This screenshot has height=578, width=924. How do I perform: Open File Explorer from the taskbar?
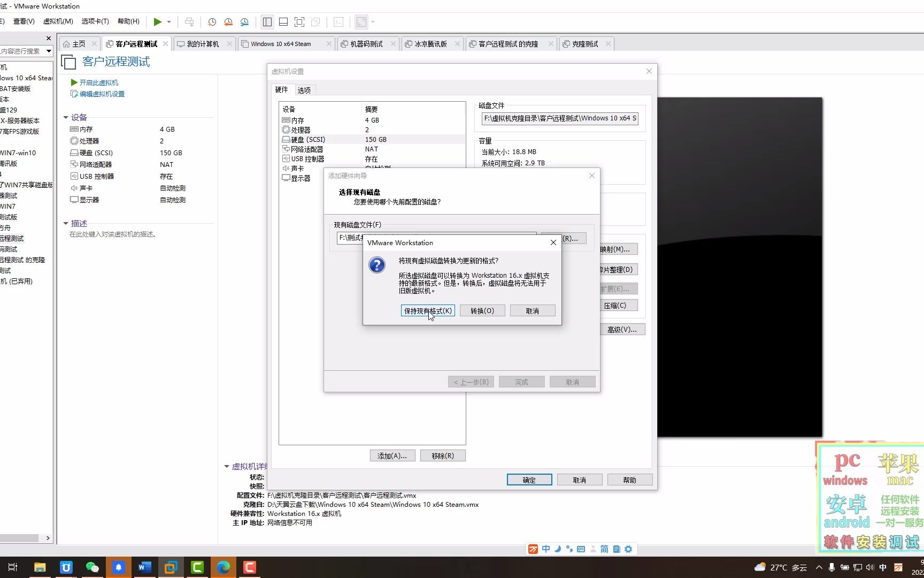[x=40, y=567]
